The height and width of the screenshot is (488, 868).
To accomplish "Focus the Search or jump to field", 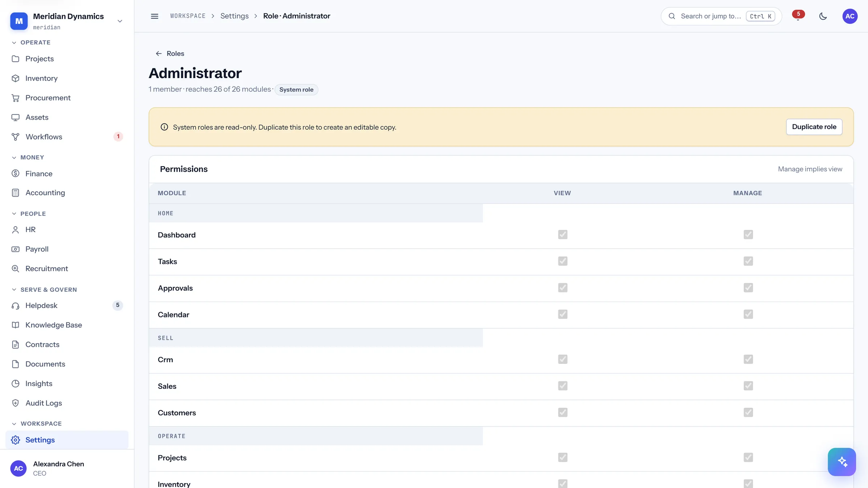I will pos(721,16).
